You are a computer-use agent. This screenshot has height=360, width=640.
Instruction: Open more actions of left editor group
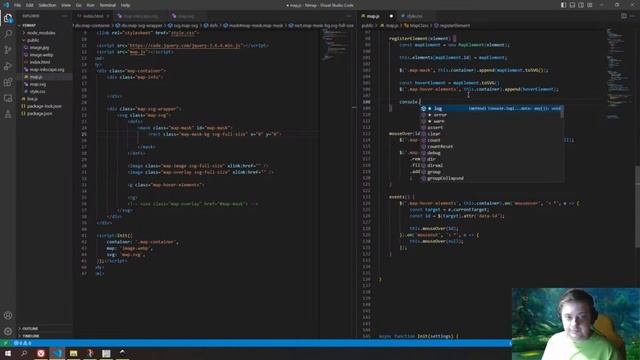click(x=349, y=16)
